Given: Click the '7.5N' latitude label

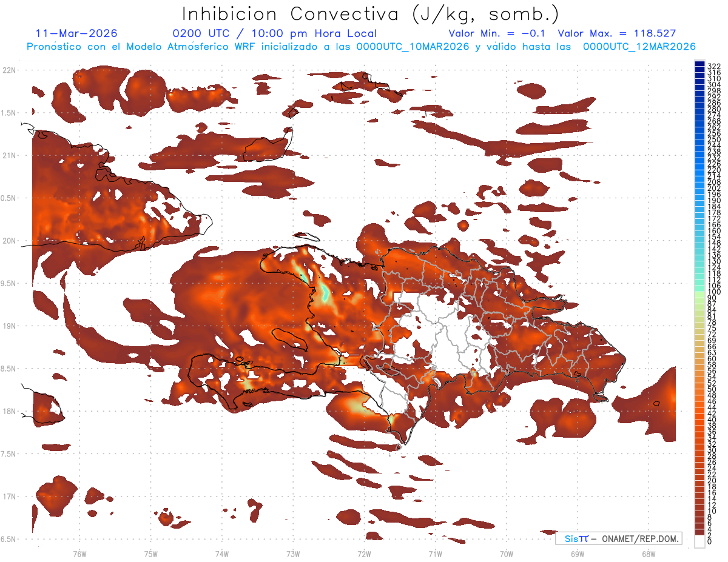Looking at the screenshot, I should coord(8,453).
